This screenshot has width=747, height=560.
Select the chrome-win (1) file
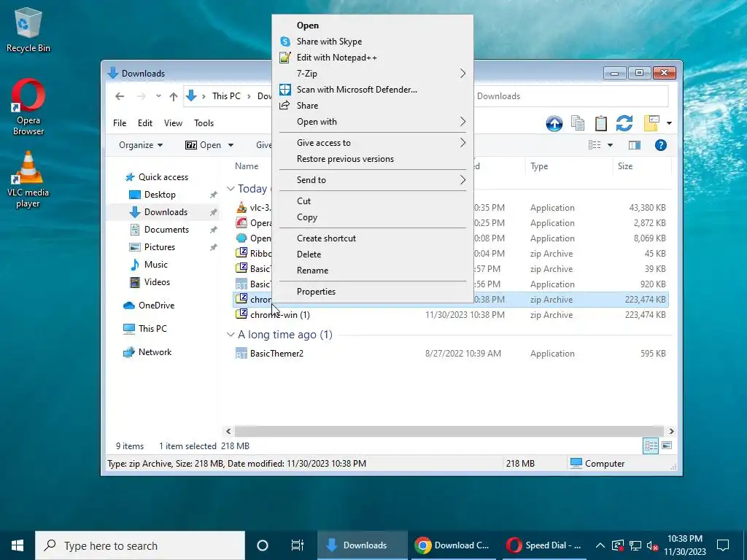coord(451,315)
